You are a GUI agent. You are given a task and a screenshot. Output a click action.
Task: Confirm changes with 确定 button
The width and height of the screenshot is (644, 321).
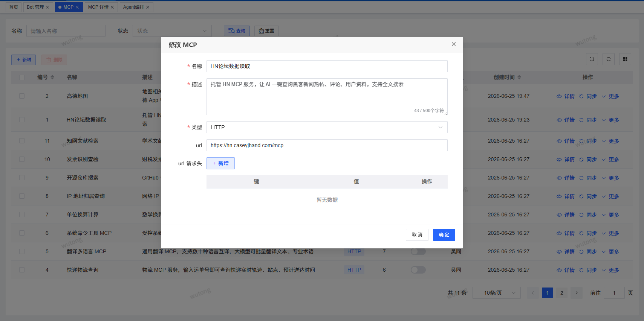444,235
